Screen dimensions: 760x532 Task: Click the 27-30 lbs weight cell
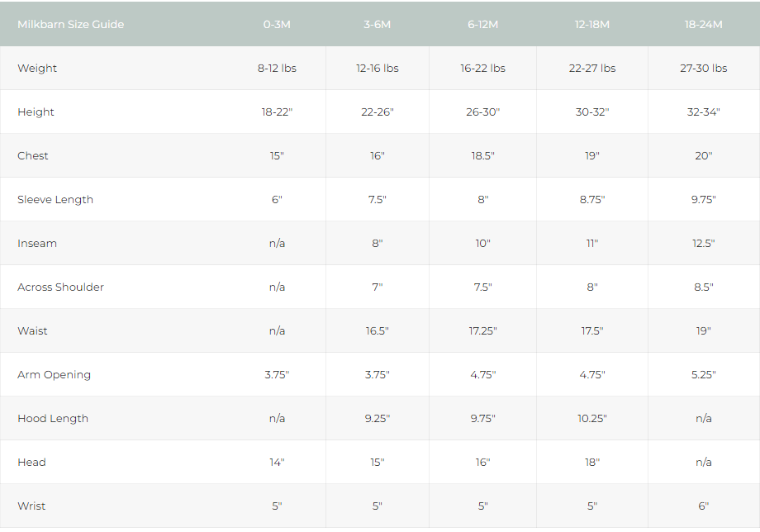[703, 68]
